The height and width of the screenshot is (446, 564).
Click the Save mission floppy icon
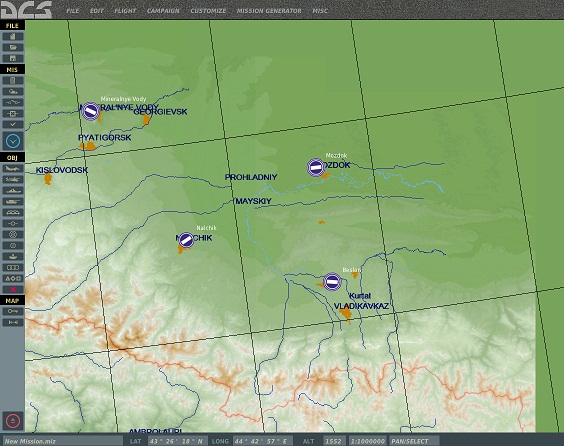pyautogui.click(x=13, y=58)
